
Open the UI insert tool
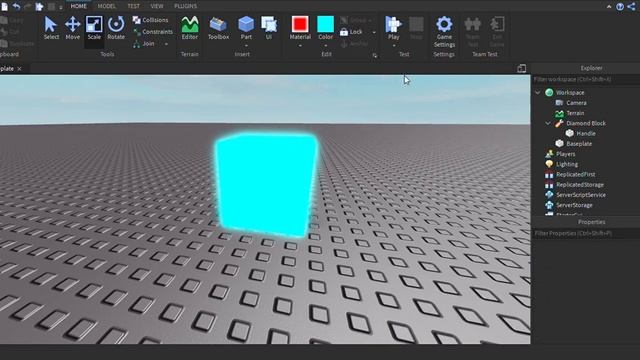click(269, 28)
